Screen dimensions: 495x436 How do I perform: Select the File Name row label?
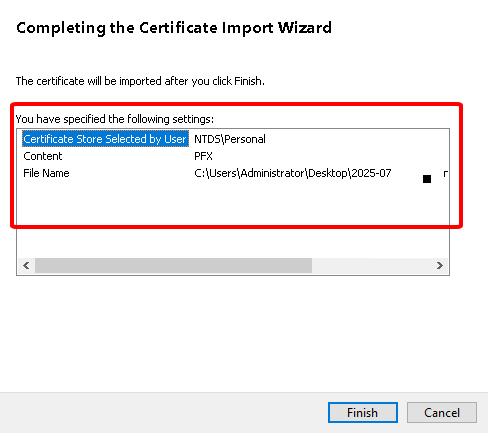click(46, 173)
